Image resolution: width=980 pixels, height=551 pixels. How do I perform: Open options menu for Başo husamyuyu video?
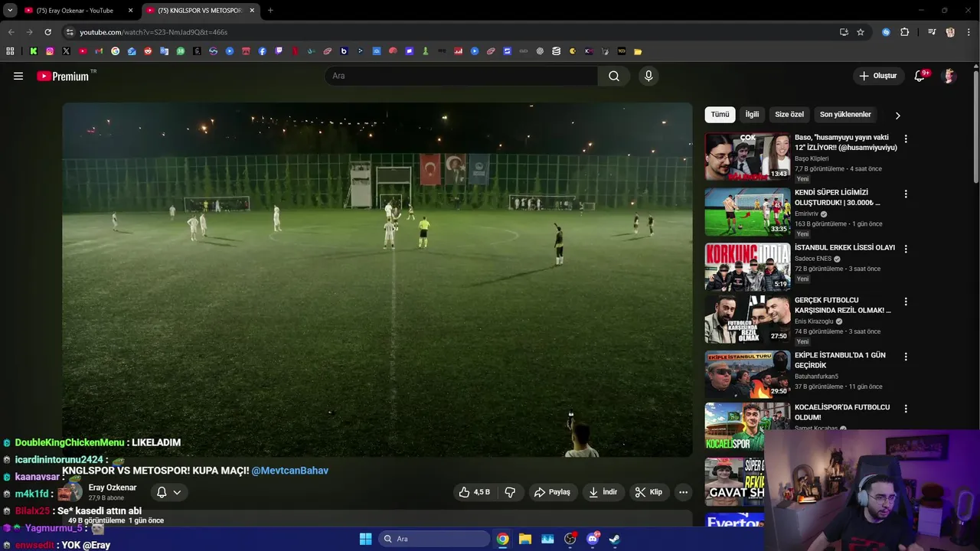(x=906, y=139)
